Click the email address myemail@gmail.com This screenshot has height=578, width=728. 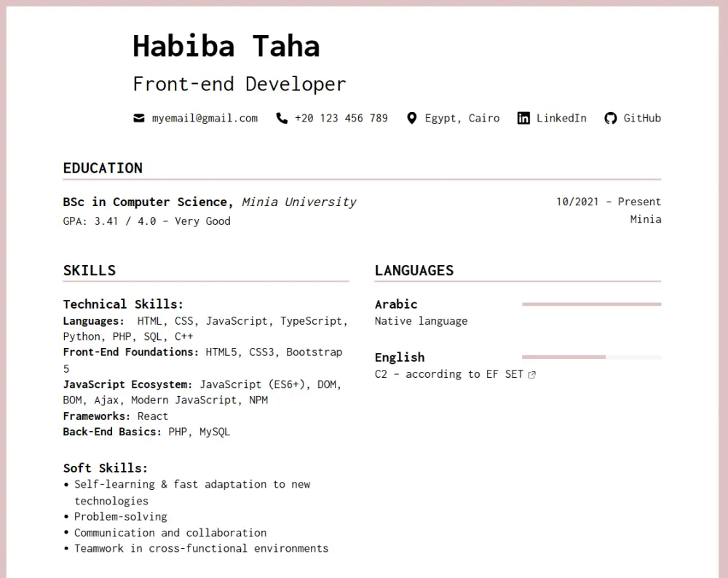(204, 118)
